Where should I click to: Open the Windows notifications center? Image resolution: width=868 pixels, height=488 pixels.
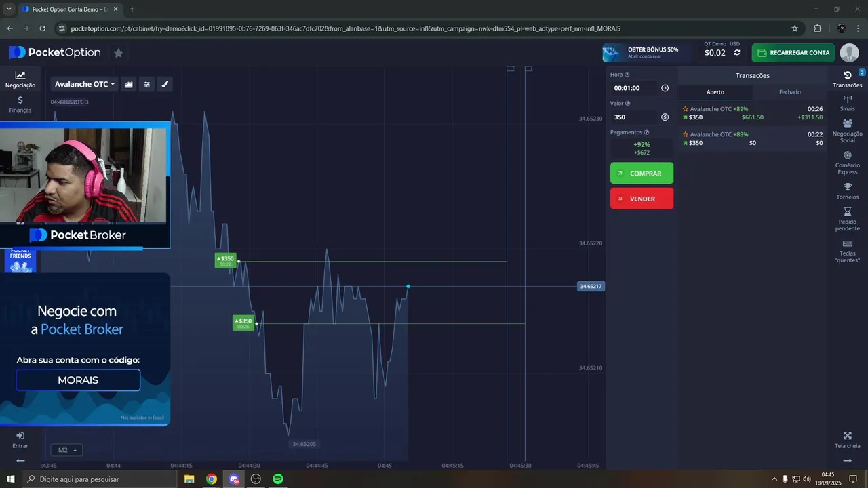click(853, 479)
